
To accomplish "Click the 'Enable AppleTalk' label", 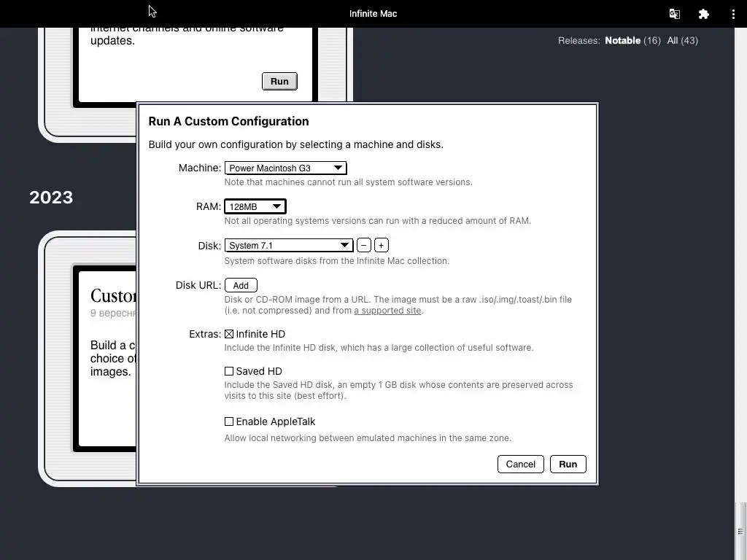I will tap(276, 421).
